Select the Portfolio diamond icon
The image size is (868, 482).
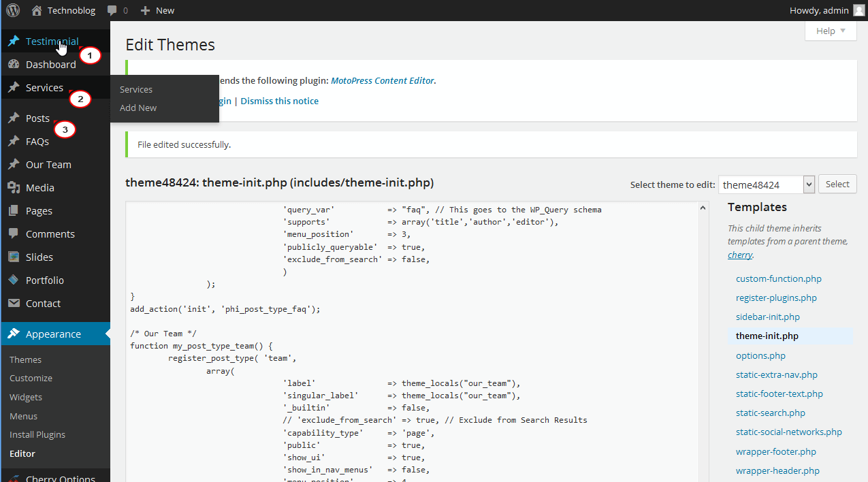(15, 280)
